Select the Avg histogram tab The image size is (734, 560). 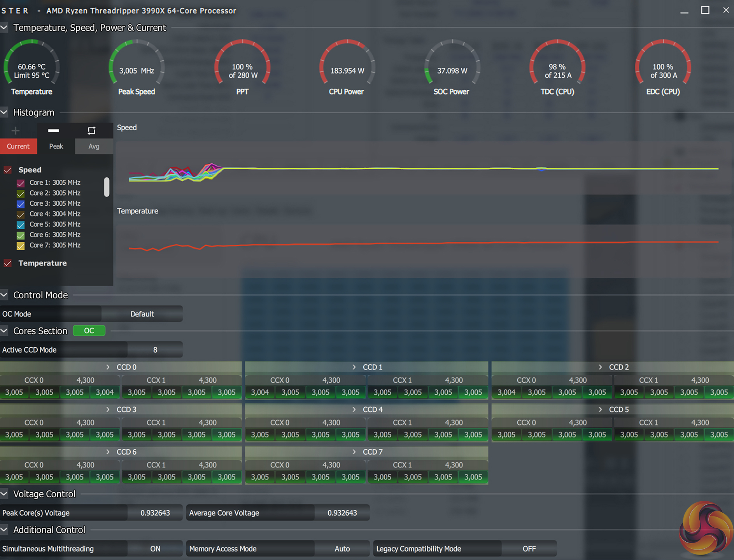tap(94, 146)
